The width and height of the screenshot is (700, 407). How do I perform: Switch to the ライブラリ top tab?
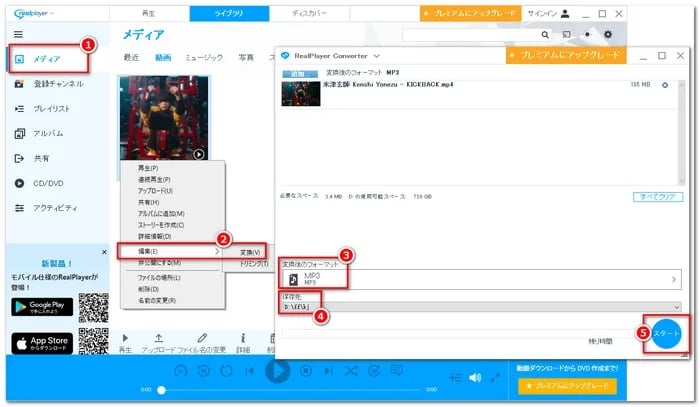(229, 13)
